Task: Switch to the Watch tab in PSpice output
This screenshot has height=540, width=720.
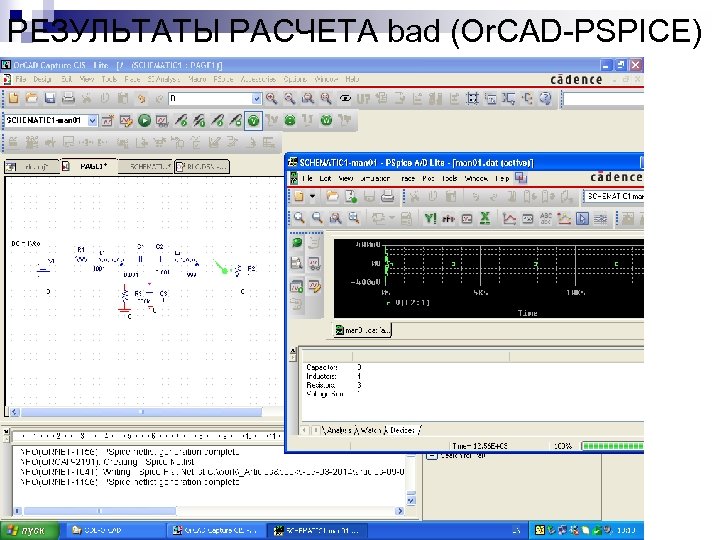Action: click(x=371, y=430)
